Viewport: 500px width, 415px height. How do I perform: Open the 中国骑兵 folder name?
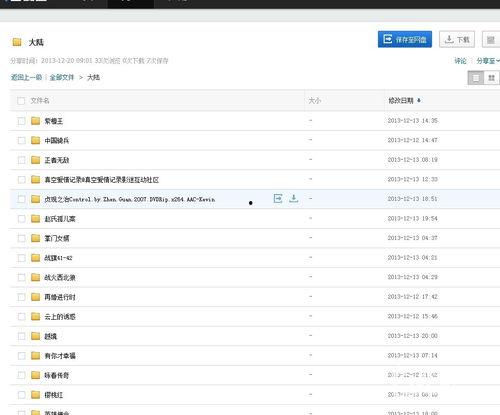point(57,141)
